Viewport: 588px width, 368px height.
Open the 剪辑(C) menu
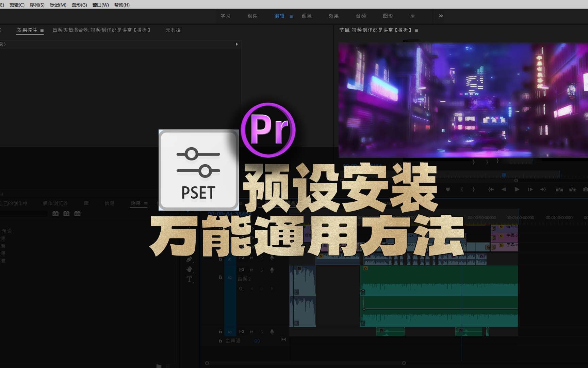(x=17, y=5)
